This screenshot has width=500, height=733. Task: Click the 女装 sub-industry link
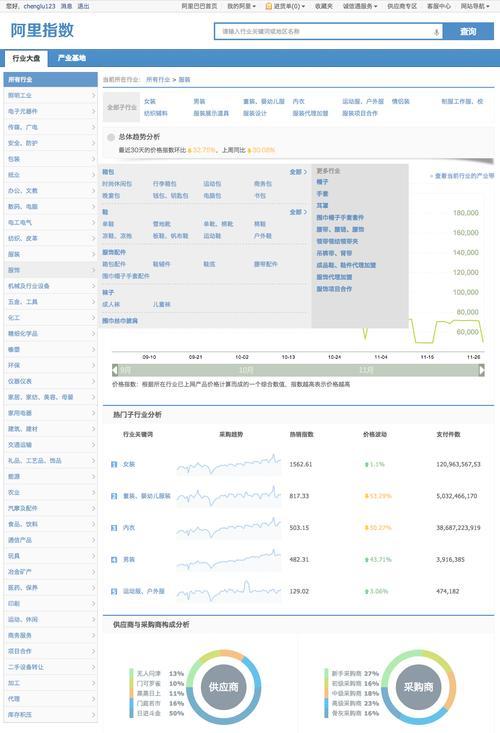coord(150,101)
